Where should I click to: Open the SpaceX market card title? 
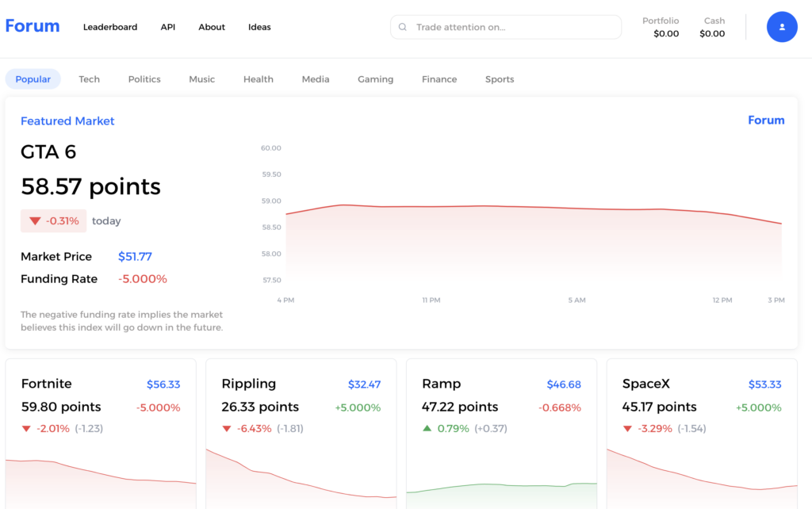[x=645, y=384]
